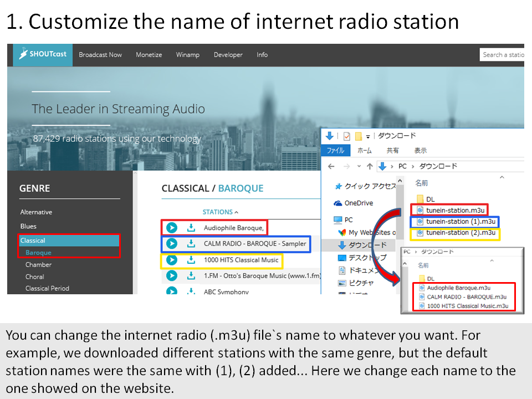Select the Classical Period subgenre
The width and height of the screenshot is (532, 399).
point(47,288)
